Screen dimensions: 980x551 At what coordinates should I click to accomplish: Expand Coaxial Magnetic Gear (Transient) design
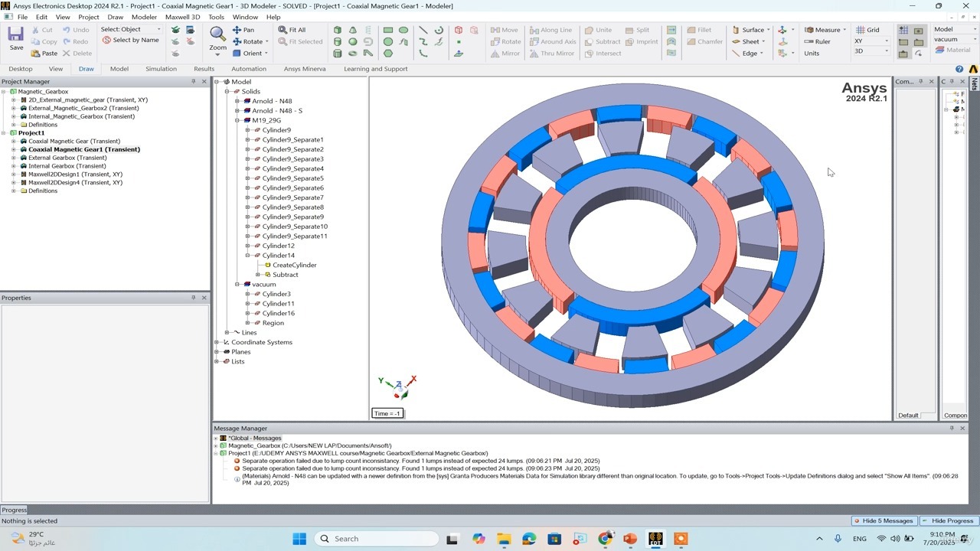(13, 142)
